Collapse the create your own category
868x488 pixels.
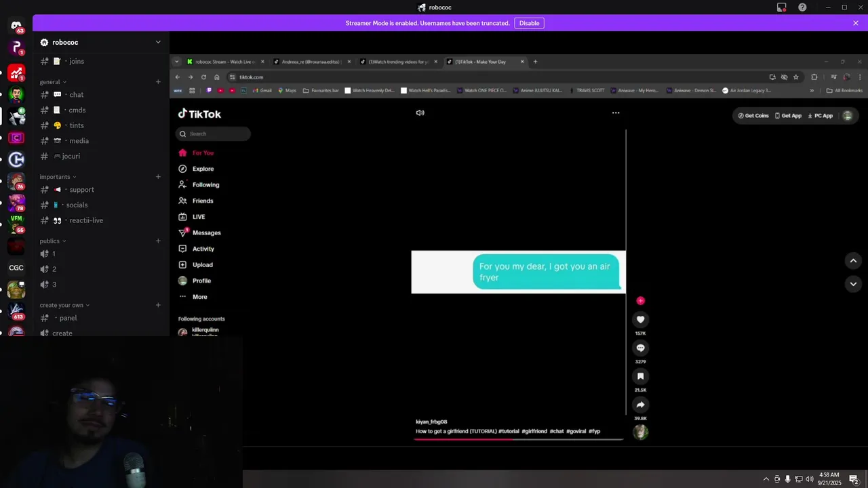(64, 305)
